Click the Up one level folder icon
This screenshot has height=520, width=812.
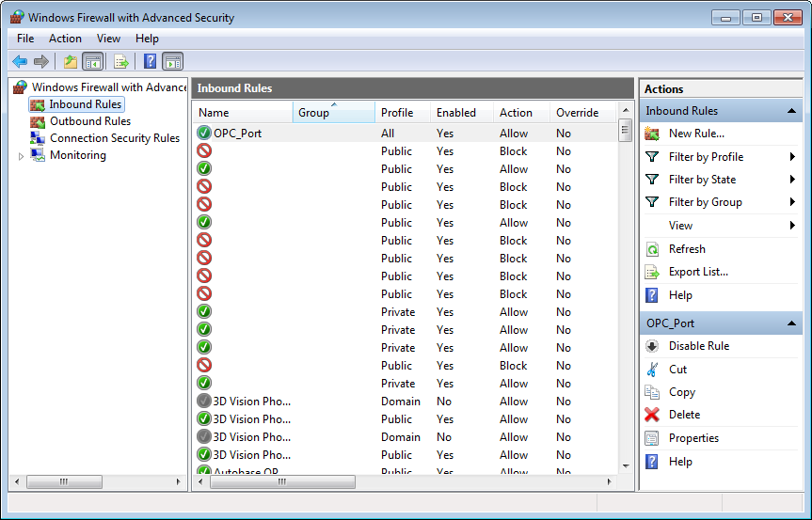[x=71, y=62]
